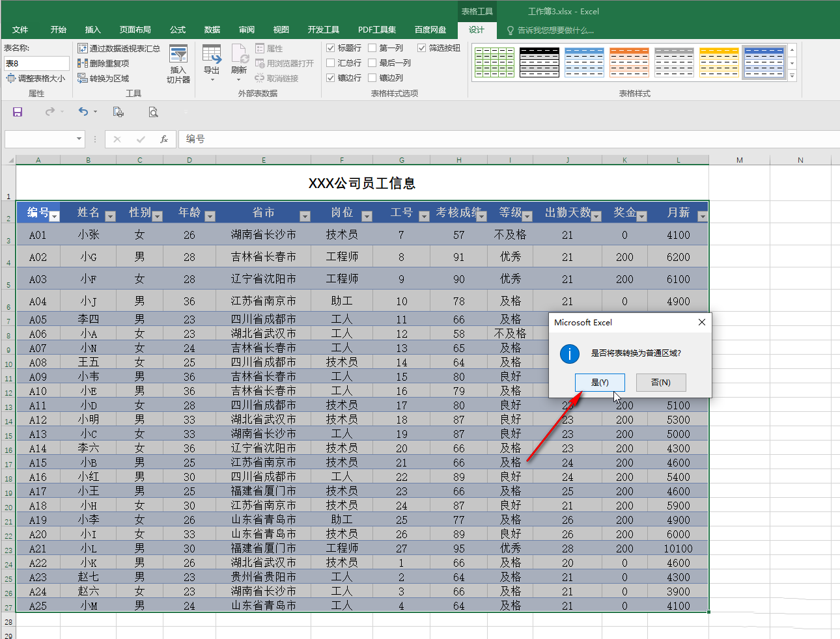The image size is (840, 639).
Task: Switch to the 开始 (Home) tab
Action: [x=59, y=30]
